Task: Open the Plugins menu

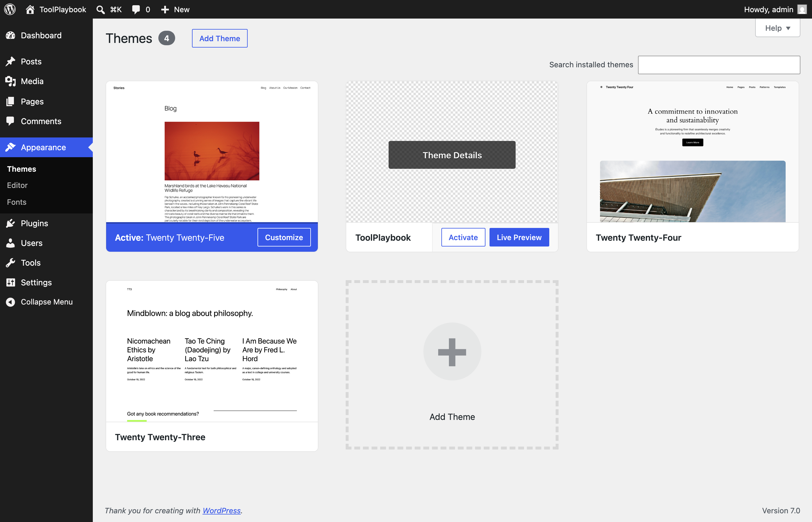Action: tap(35, 223)
